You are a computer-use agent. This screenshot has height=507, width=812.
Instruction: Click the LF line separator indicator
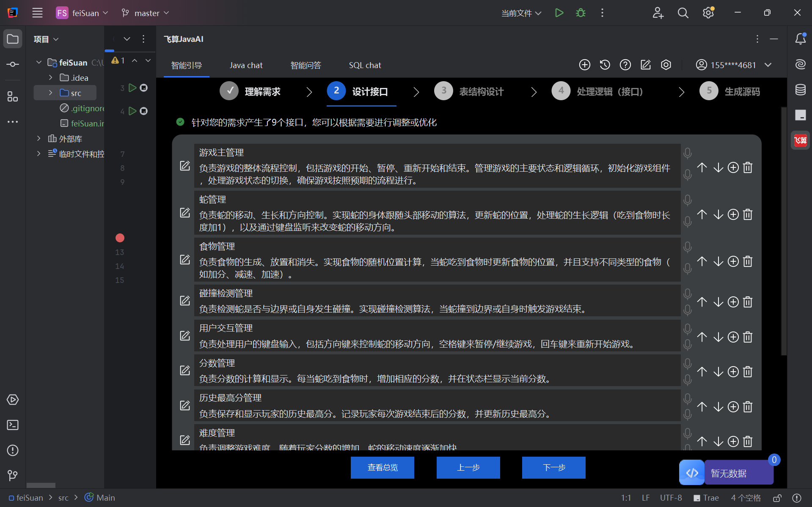[x=645, y=498]
